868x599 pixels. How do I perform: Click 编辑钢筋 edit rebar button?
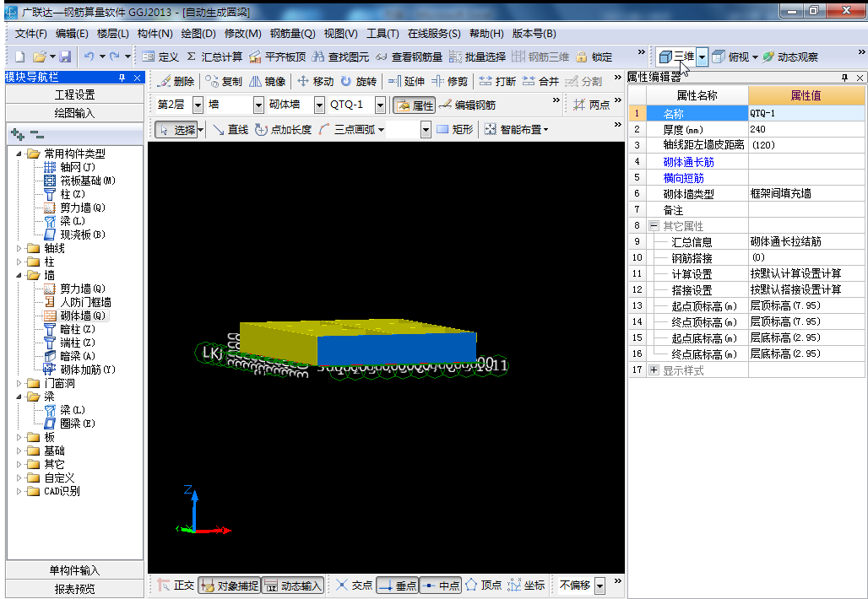[467, 105]
